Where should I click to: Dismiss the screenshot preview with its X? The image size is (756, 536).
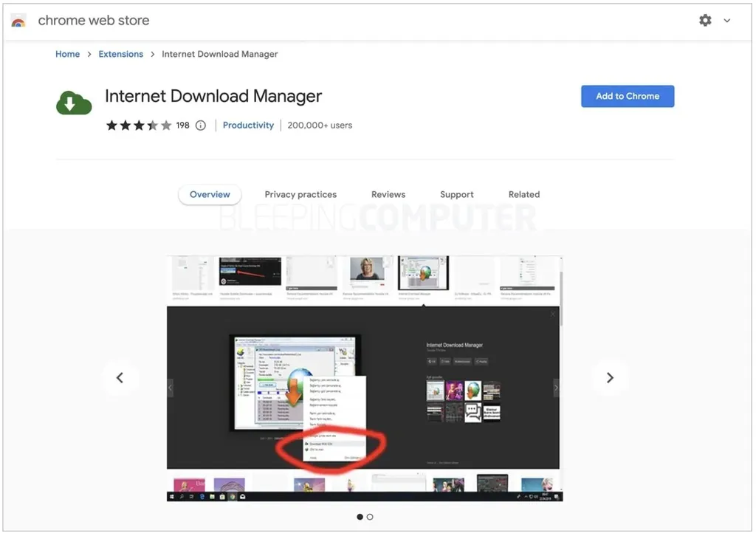(x=552, y=314)
